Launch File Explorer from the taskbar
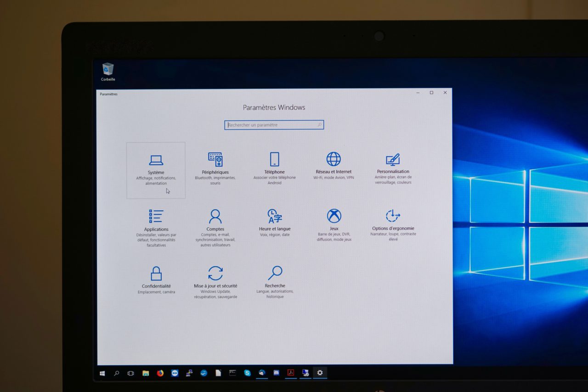 pyautogui.click(x=146, y=373)
